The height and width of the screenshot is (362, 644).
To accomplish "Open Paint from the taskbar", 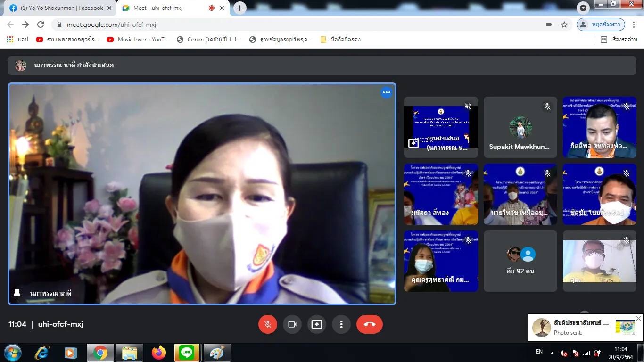I will [x=216, y=353].
